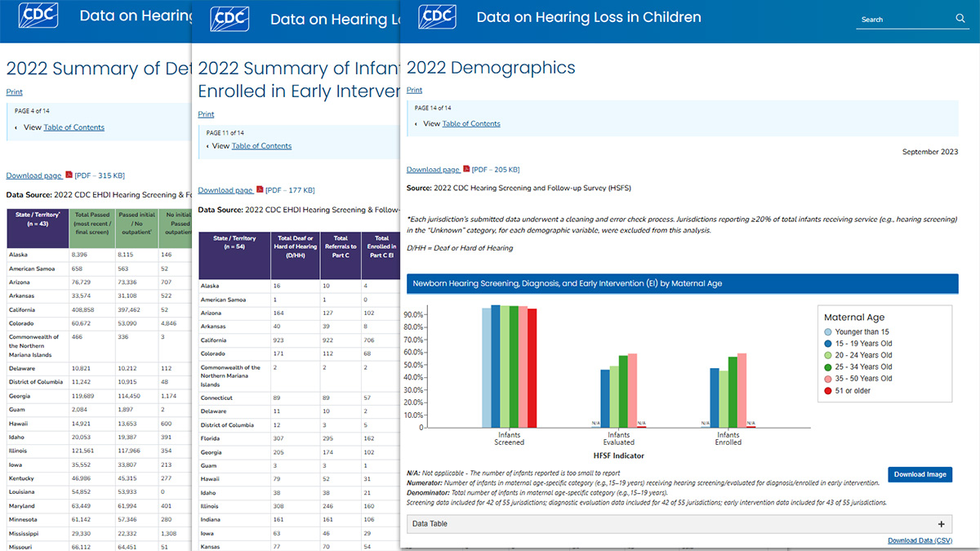The width and height of the screenshot is (980, 551).
Task: Click the PDF icon next to the 177 KB download
Action: [260, 189]
